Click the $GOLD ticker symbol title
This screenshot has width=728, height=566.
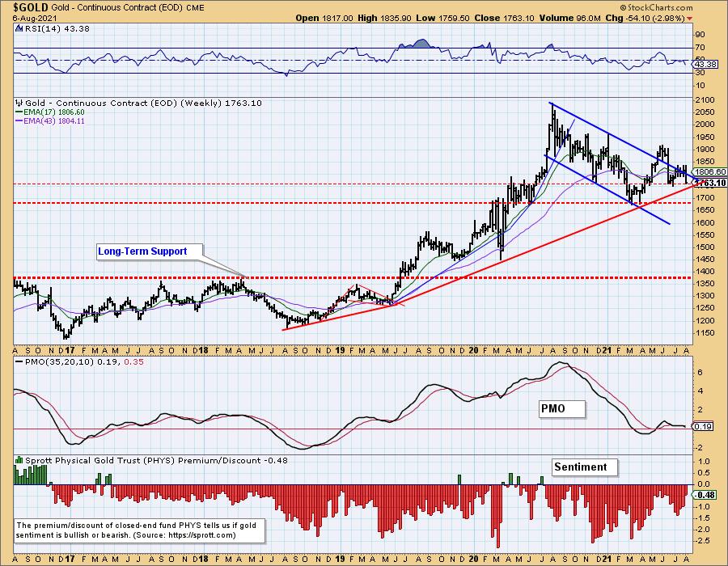30,7
